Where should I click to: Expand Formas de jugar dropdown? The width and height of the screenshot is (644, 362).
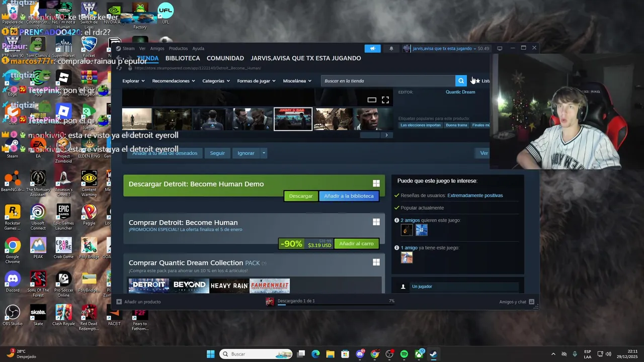256,81
